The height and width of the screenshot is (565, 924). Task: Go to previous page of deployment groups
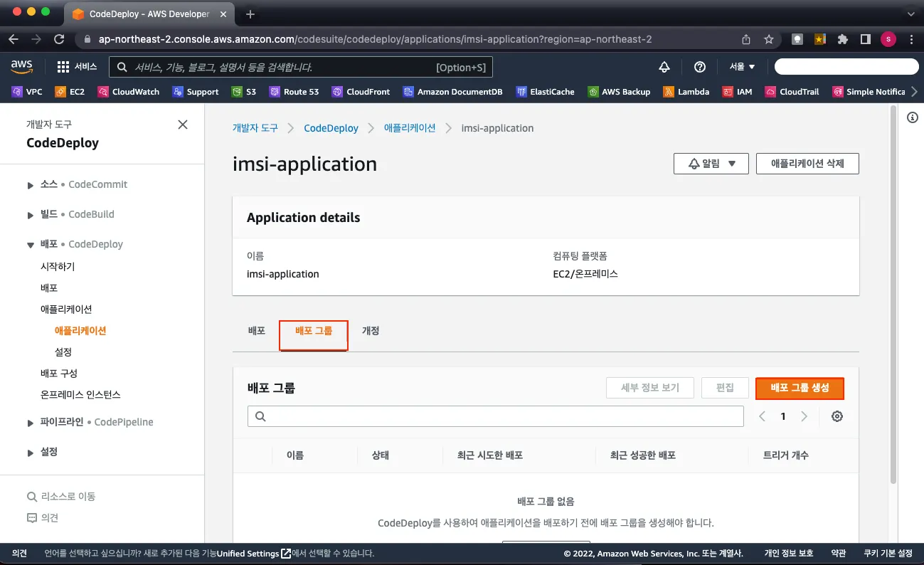(762, 416)
